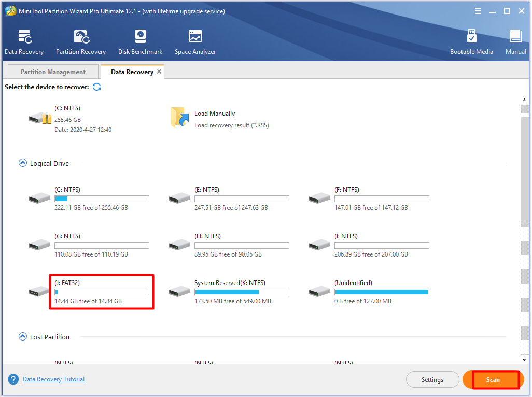
Task: Click the 'Load Manually' label
Action: (x=215, y=114)
